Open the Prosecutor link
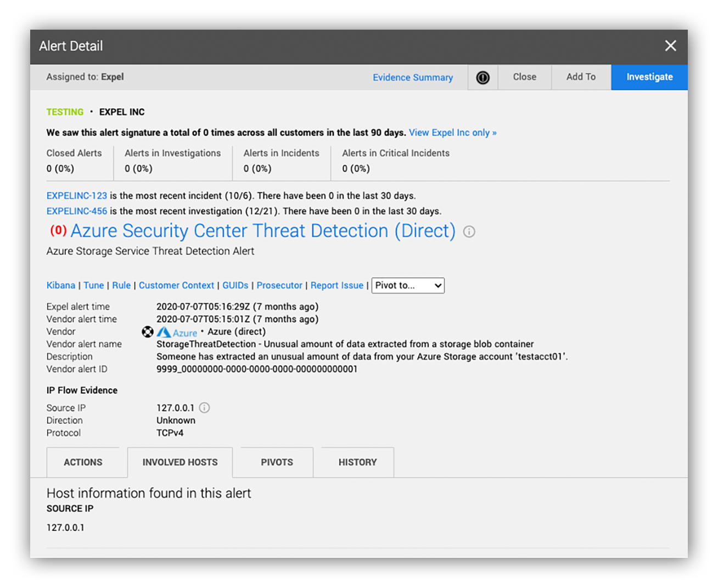 279,285
